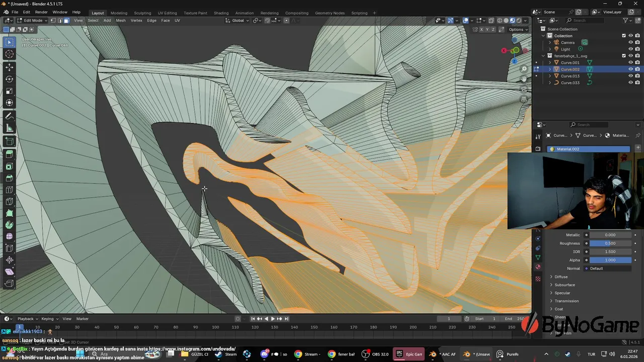This screenshot has height=362, width=644.
Task: Activate the Transform tool
Action: [x=9, y=103]
